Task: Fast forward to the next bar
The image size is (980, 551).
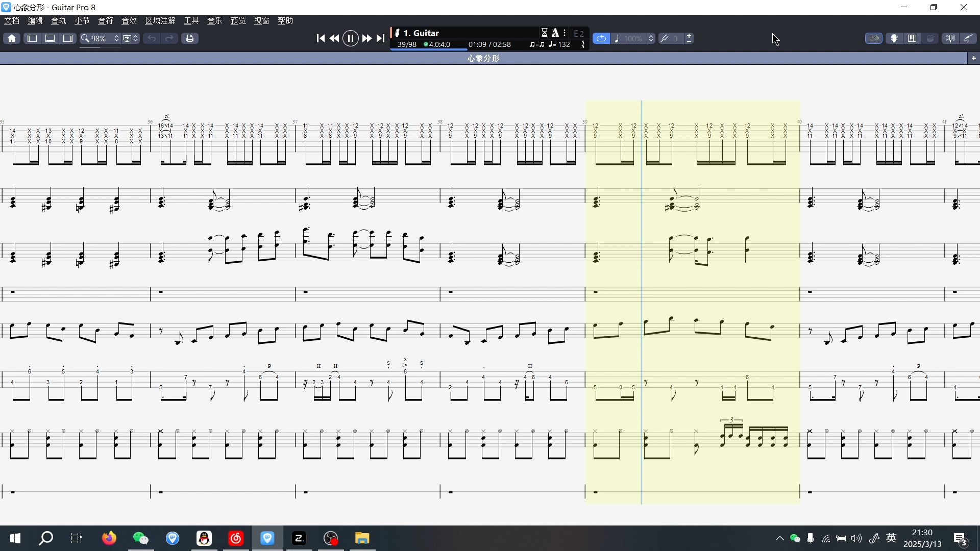Action: (x=367, y=38)
